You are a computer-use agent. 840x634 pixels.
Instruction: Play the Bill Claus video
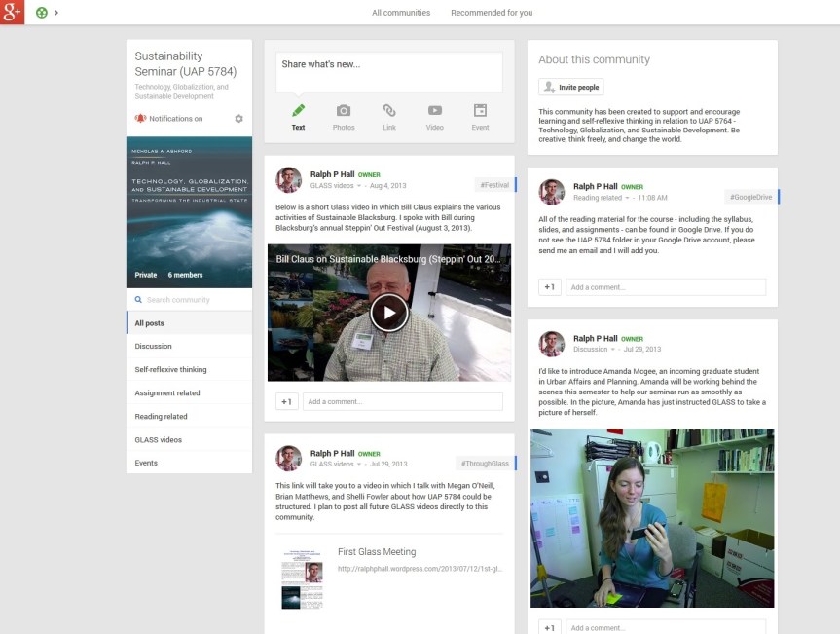pos(389,313)
